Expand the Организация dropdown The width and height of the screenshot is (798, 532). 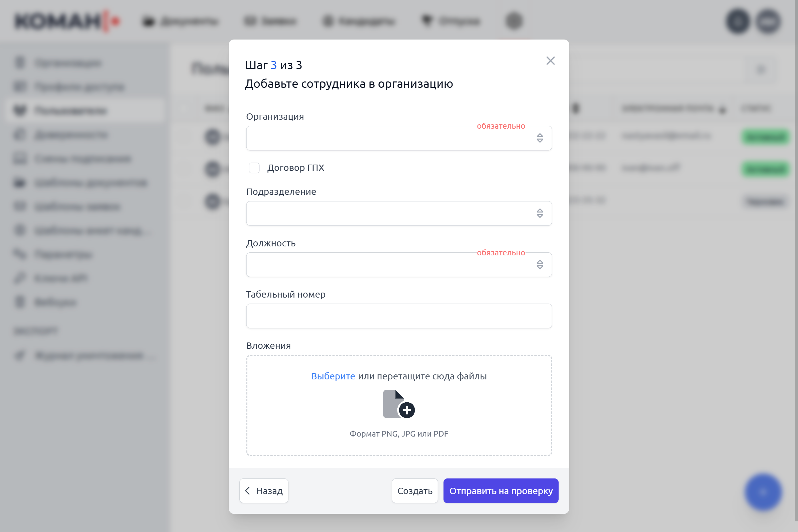(x=399, y=138)
